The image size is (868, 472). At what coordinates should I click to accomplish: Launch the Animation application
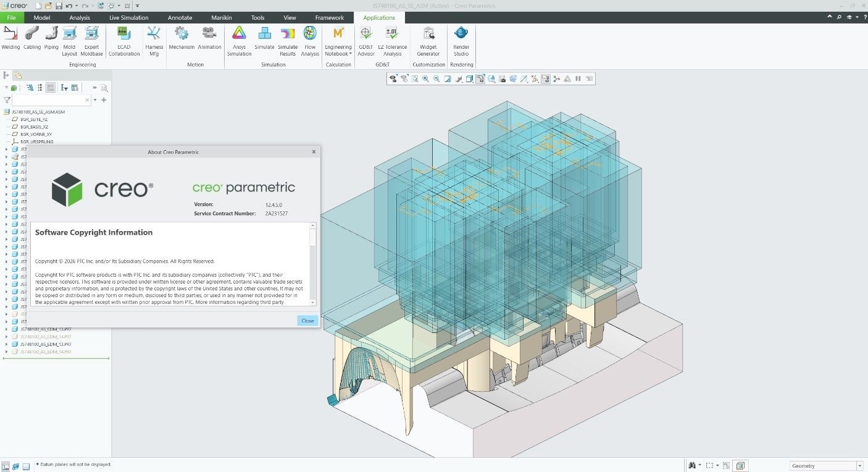(209, 38)
